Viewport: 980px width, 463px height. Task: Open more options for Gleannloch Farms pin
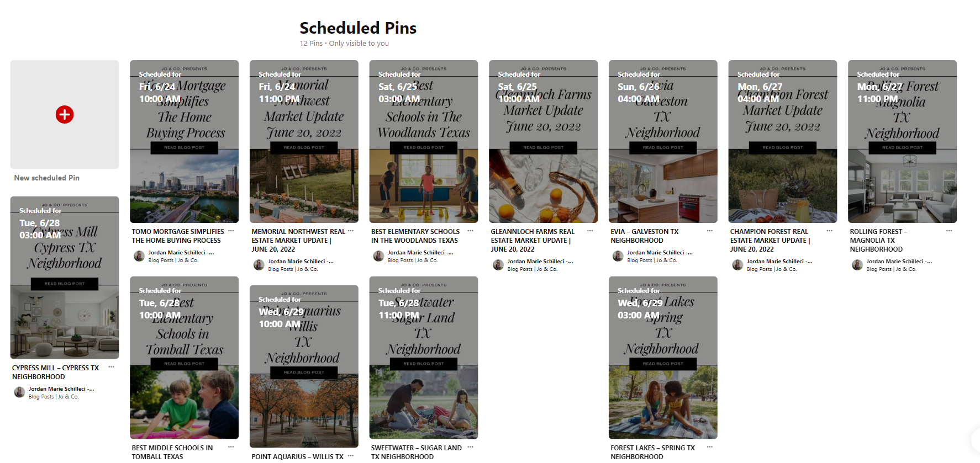pyautogui.click(x=590, y=231)
